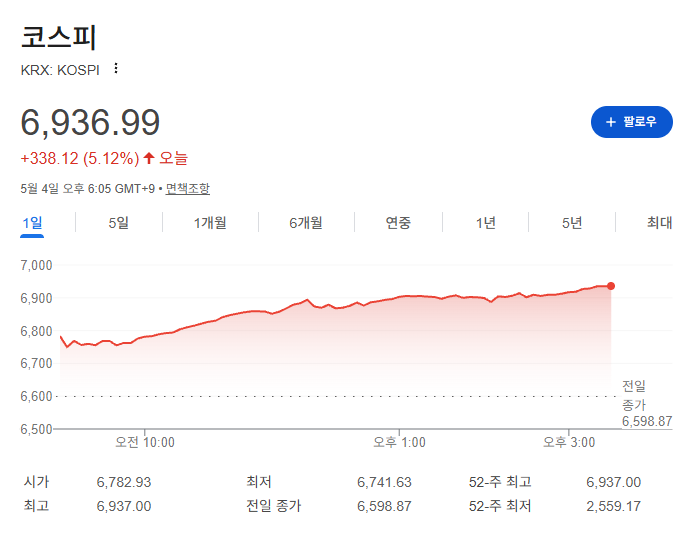Screen dimensions: 692x552
Task: Click the 6,800 y-axis label
Action: pos(36,331)
